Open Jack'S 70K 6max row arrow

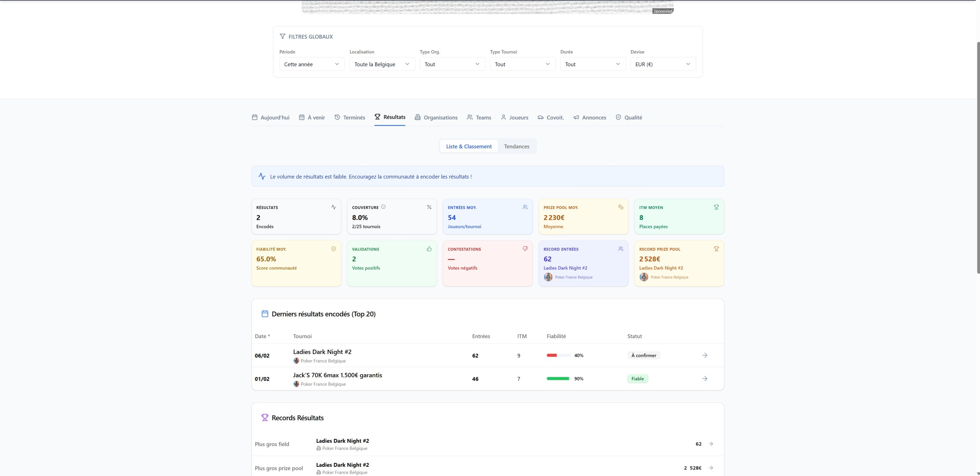[x=704, y=379]
